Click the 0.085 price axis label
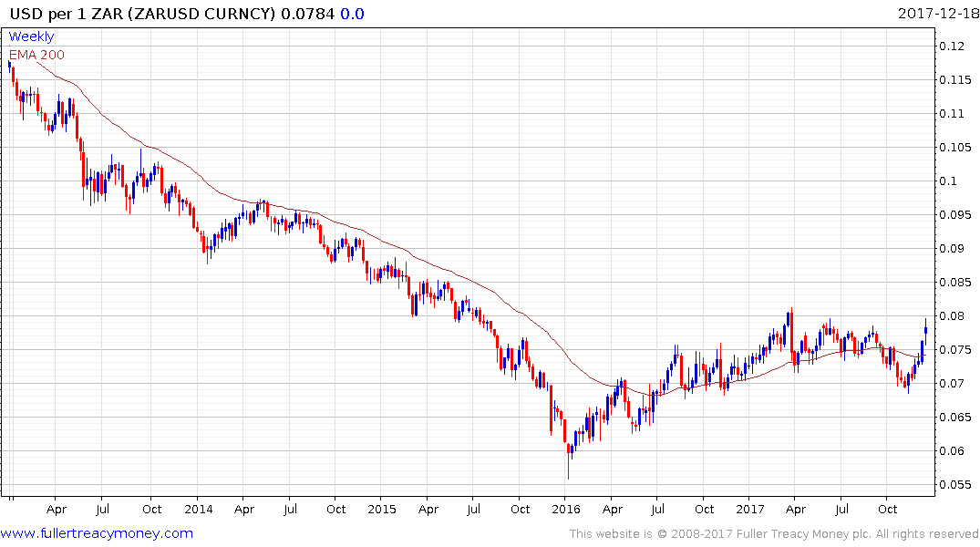The image size is (980, 547). pyautogui.click(x=955, y=282)
